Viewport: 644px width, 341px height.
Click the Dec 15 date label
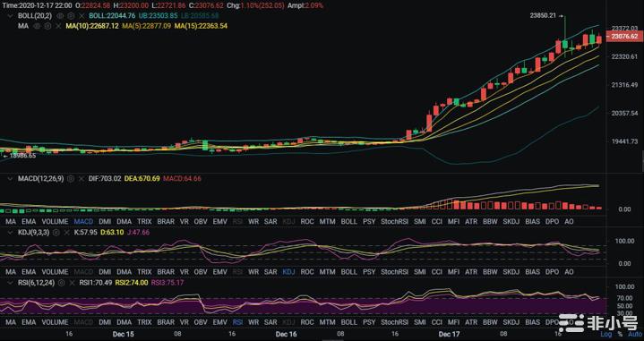coord(124,335)
